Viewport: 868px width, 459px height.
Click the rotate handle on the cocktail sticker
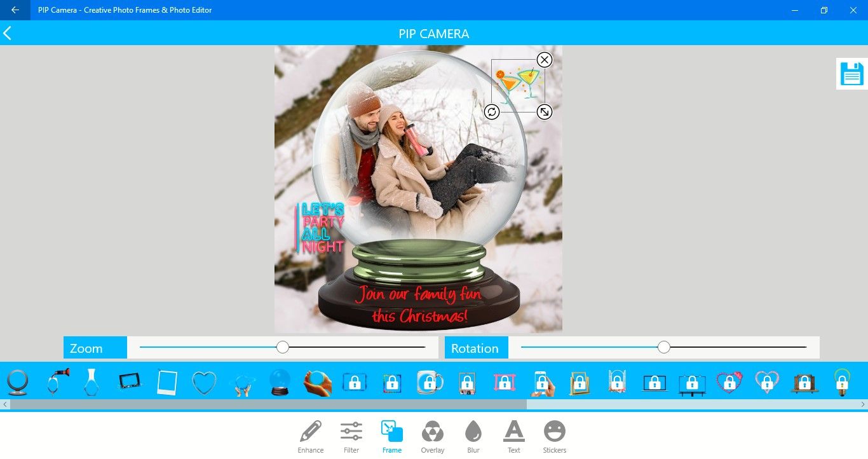pos(492,112)
